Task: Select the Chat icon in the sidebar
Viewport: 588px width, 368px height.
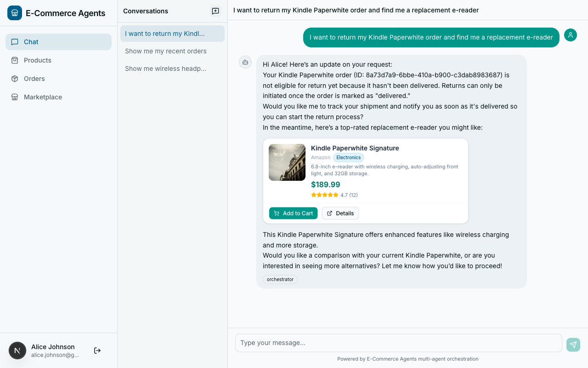Action: 15,42
